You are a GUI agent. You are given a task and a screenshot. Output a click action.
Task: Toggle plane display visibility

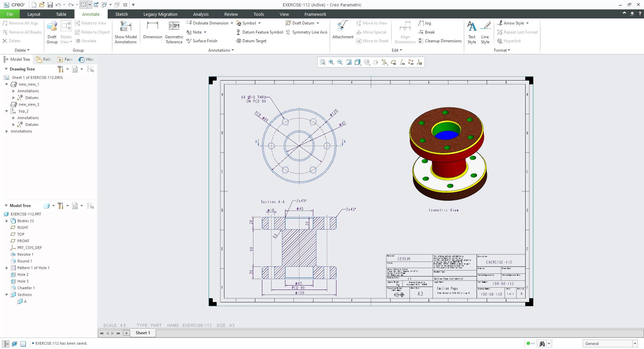[x=393, y=62]
